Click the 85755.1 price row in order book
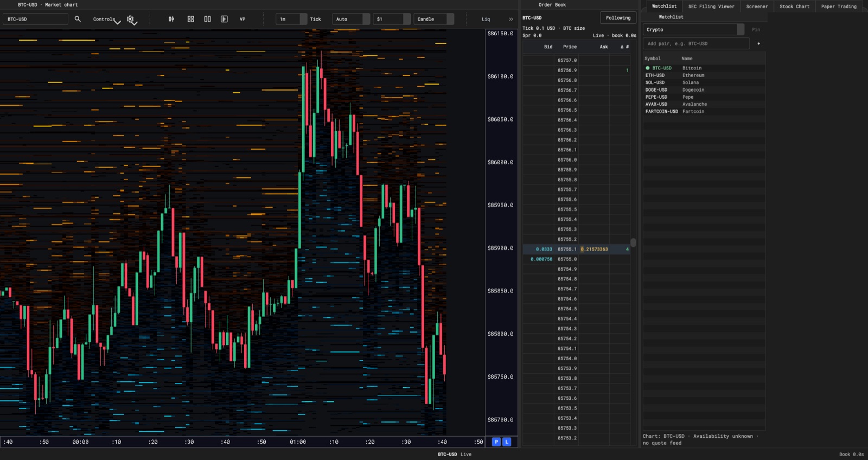The height and width of the screenshot is (460, 868). 576,249
